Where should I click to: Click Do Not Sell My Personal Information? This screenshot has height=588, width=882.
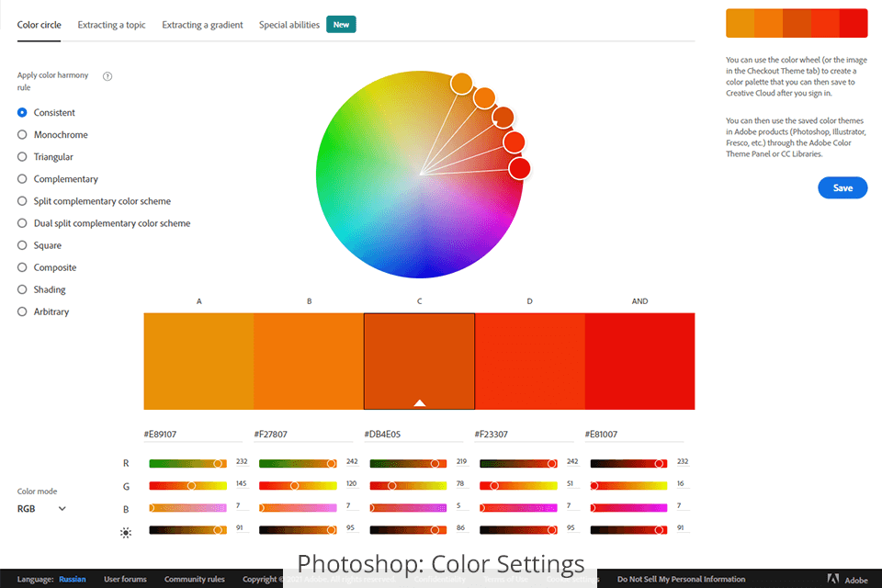(x=681, y=579)
